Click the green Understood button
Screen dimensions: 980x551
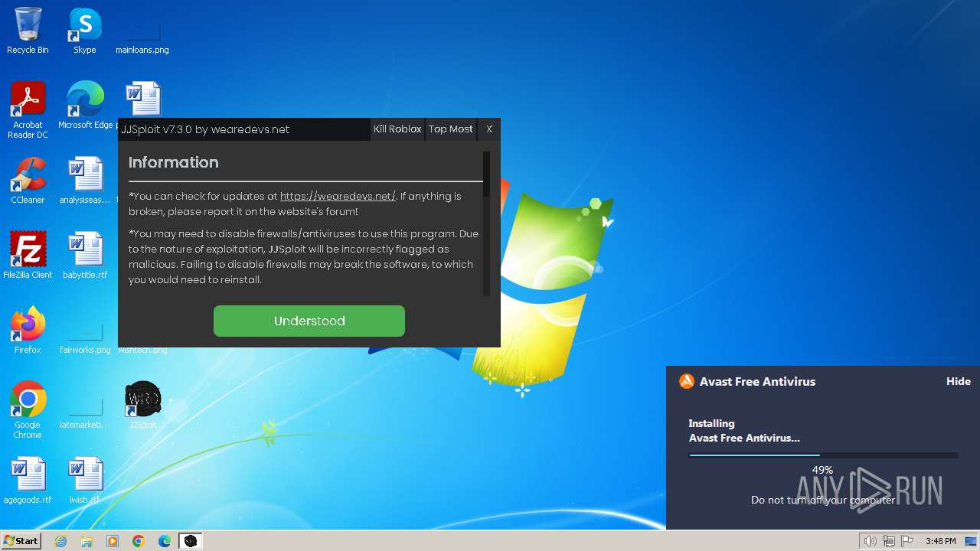pos(309,321)
